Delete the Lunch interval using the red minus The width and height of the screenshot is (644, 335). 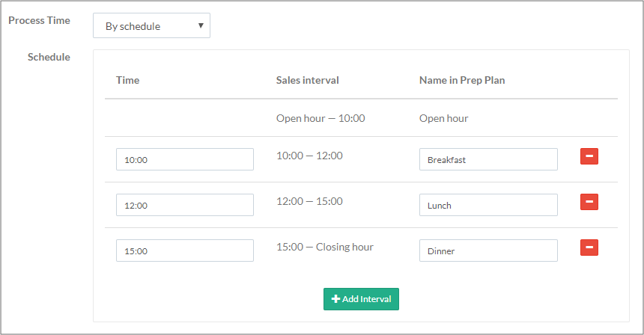coord(589,202)
